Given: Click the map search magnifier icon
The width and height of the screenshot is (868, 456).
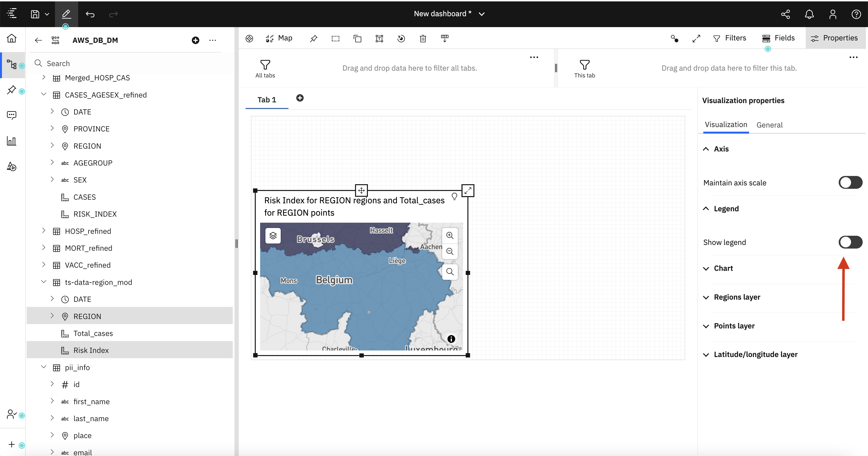Looking at the screenshot, I should point(450,271).
